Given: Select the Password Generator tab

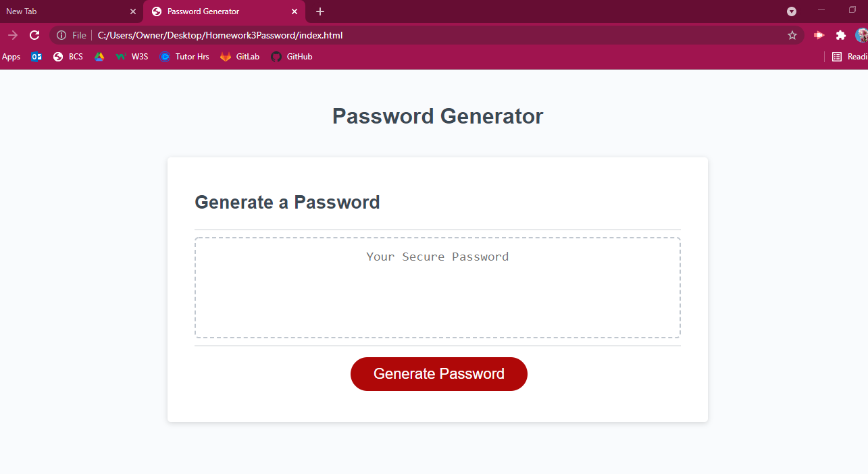Looking at the screenshot, I should [x=209, y=11].
